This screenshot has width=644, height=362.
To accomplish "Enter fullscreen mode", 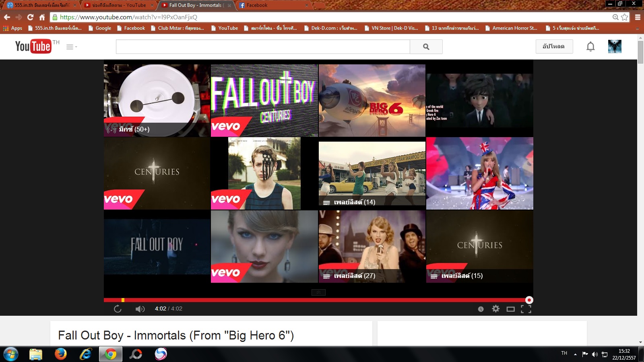I will (x=526, y=309).
